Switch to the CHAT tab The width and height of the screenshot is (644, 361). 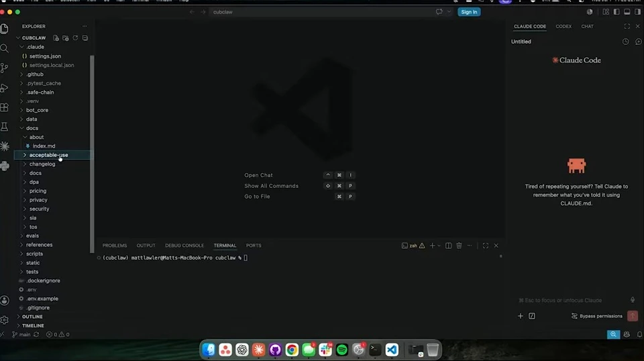[588, 26]
